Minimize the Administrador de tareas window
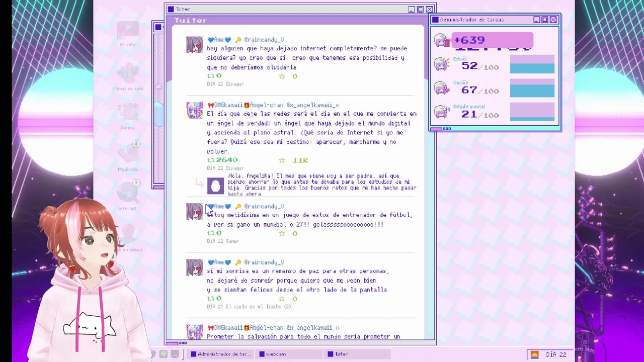 coord(537,20)
